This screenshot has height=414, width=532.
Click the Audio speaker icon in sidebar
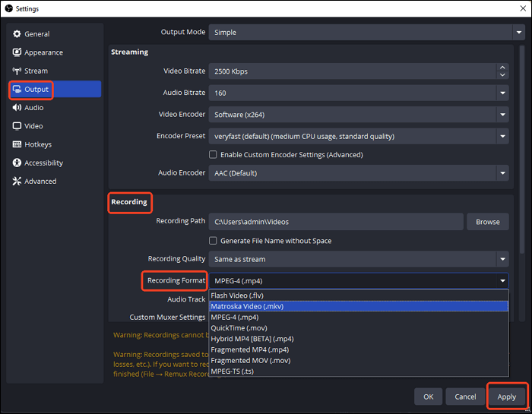(17, 108)
